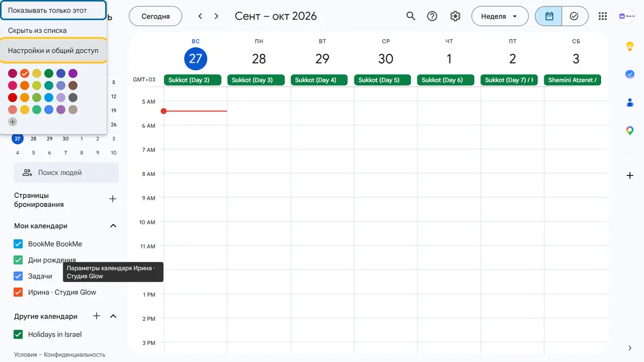Add a custom color with the gray plus
This screenshot has height=362, width=644.
click(x=12, y=122)
